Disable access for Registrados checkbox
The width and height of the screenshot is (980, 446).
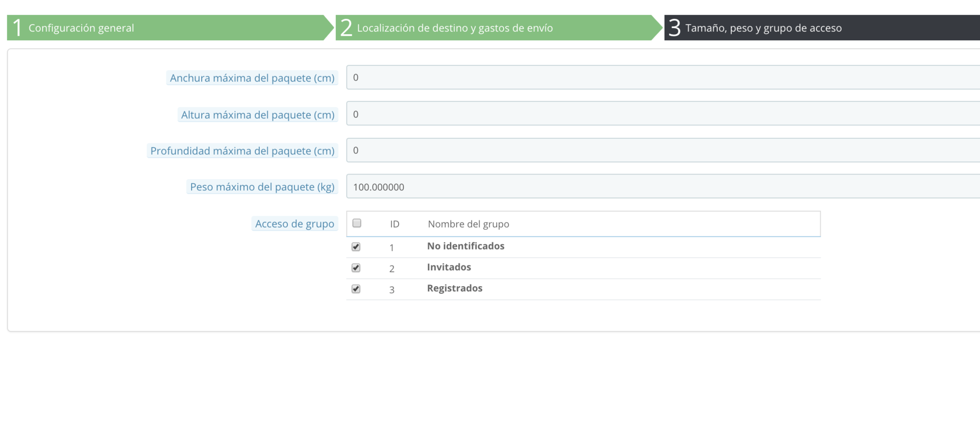tap(356, 289)
